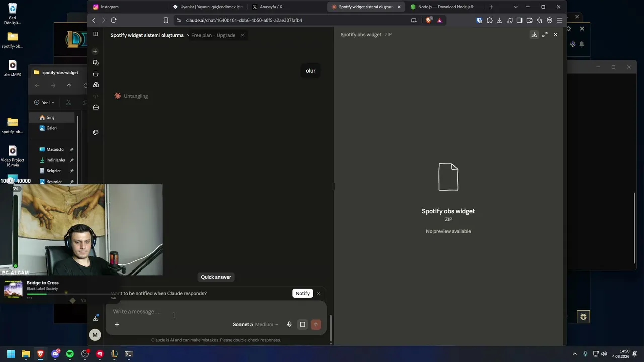This screenshot has width=644, height=362.
Task: Close the Spotify obs widget artifact panel
Action: tap(555, 35)
